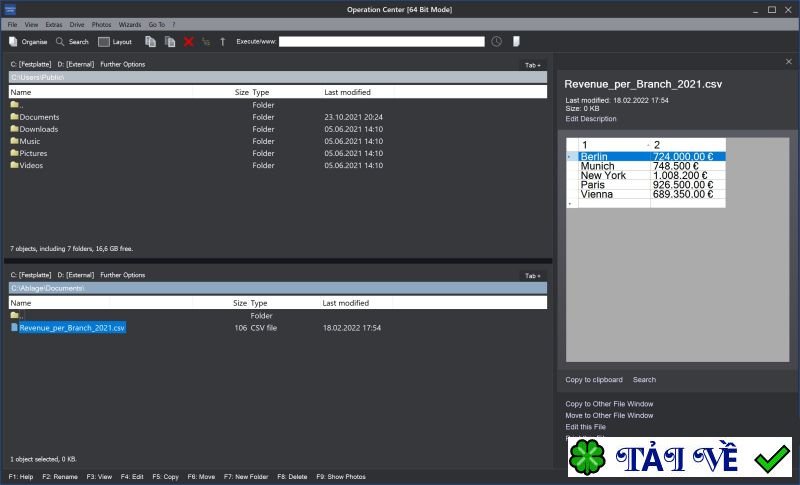800x485 pixels.
Task: Click the Edit Description link
Action: [591, 119]
